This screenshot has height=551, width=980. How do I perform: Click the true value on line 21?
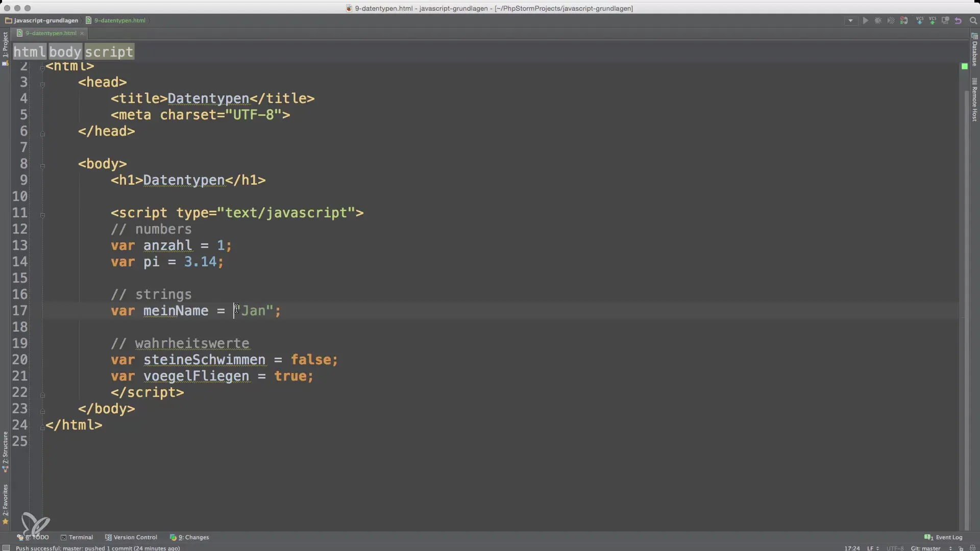point(290,376)
